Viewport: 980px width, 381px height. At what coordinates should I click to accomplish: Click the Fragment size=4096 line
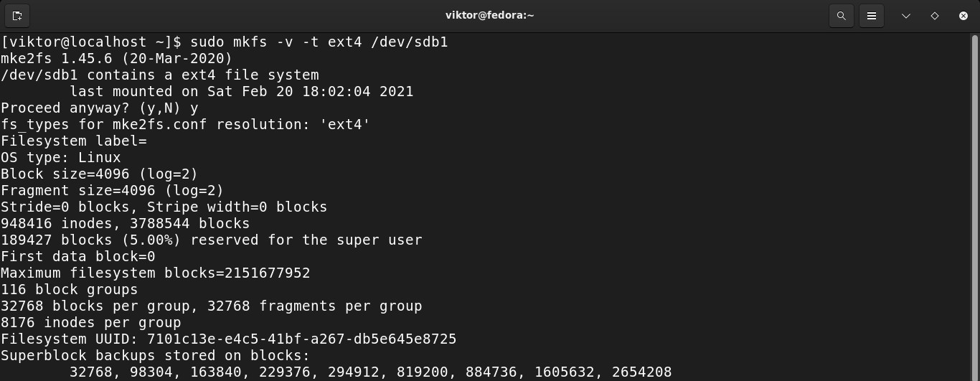[x=112, y=190]
